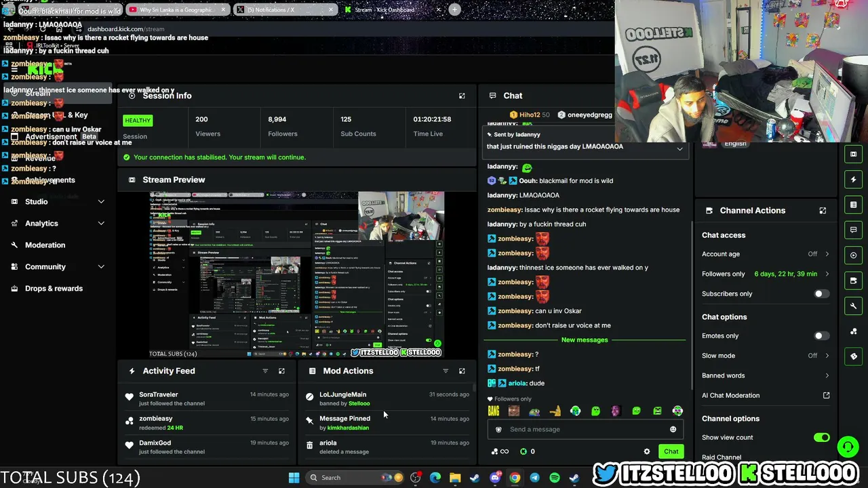The height and width of the screenshot is (488, 868).
Task: Click the chat identity shield icon
Action: pyautogui.click(x=498, y=429)
